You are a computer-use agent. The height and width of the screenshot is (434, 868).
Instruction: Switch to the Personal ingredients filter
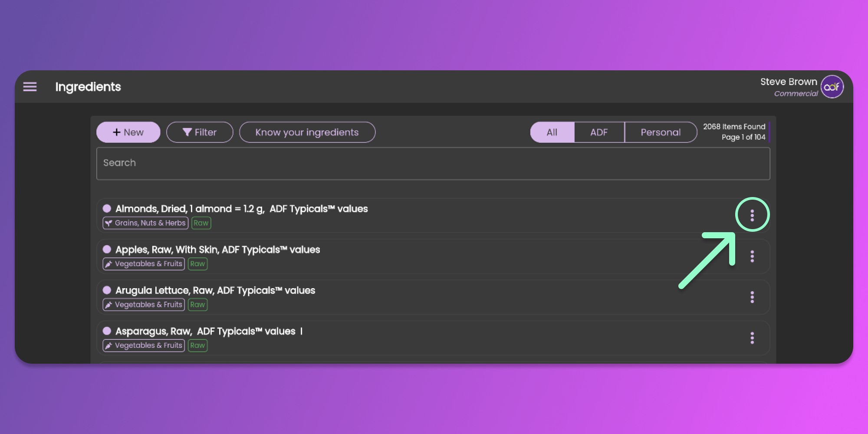click(661, 132)
